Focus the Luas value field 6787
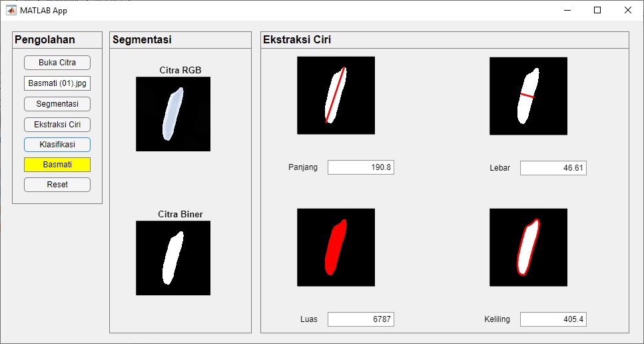The width and height of the screenshot is (644, 344). point(360,319)
